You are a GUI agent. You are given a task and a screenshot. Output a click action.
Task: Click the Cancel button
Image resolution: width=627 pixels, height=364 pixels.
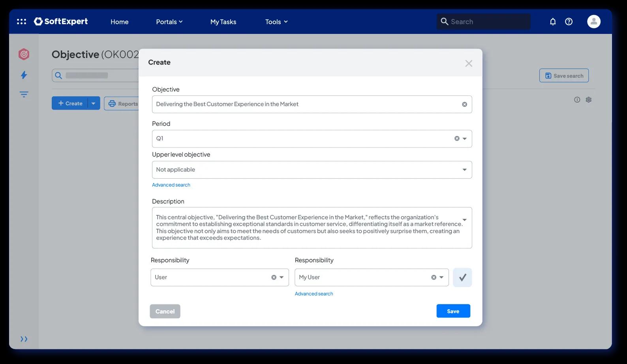(165, 311)
